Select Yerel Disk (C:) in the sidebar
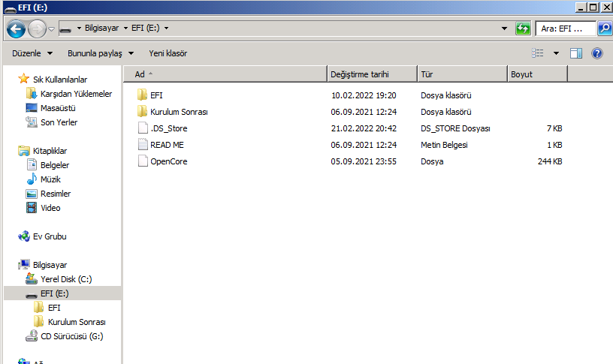Viewport: 613px width, 364px height. point(66,279)
